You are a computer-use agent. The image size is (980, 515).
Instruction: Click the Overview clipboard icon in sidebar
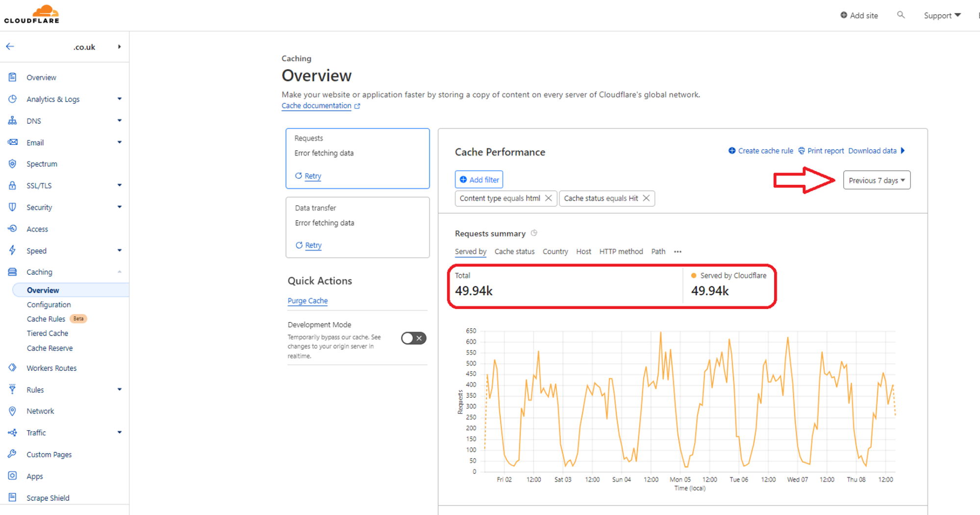(x=12, y=77)
